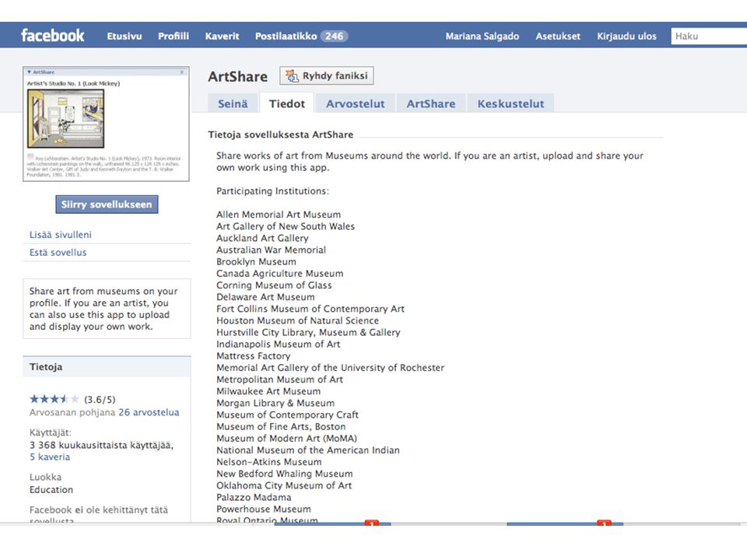
Task: Select the 'Auckland Art Gallery' line
Action: (262, 238)
